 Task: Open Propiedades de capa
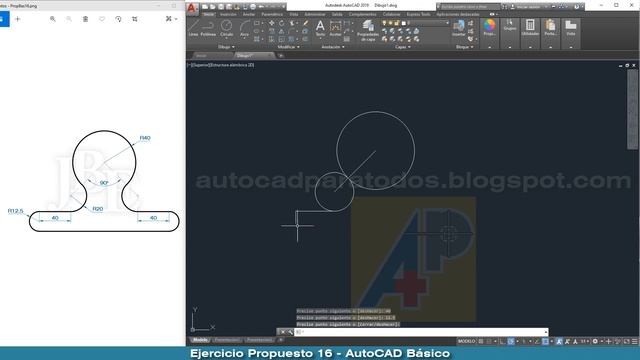tap(368, 31)
